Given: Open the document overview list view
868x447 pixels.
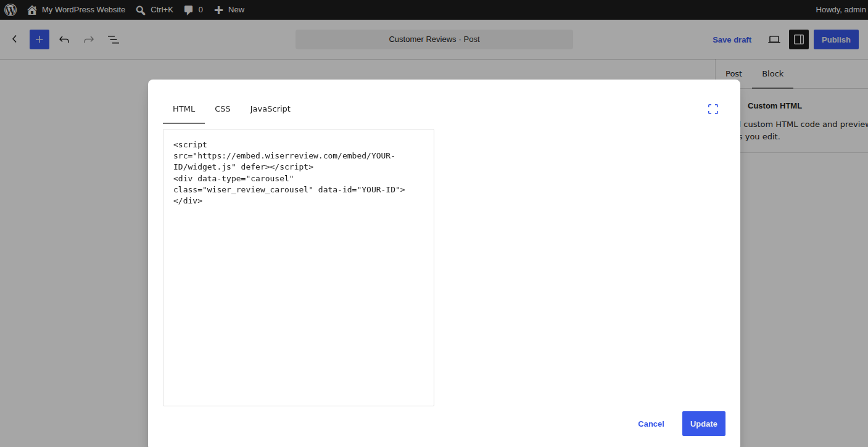Looking at the screenshot, I should [x=114, y=39].
